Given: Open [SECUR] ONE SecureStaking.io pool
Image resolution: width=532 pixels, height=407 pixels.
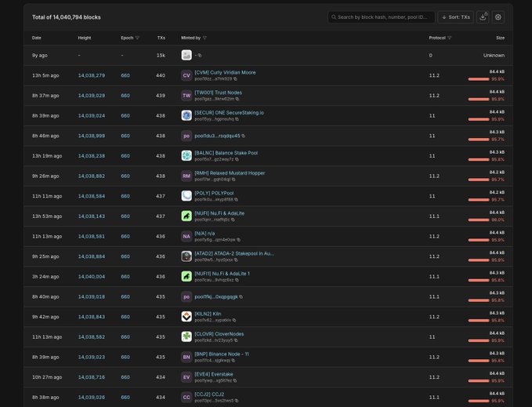Looking at the screenshot, I should tap(229, 112).
